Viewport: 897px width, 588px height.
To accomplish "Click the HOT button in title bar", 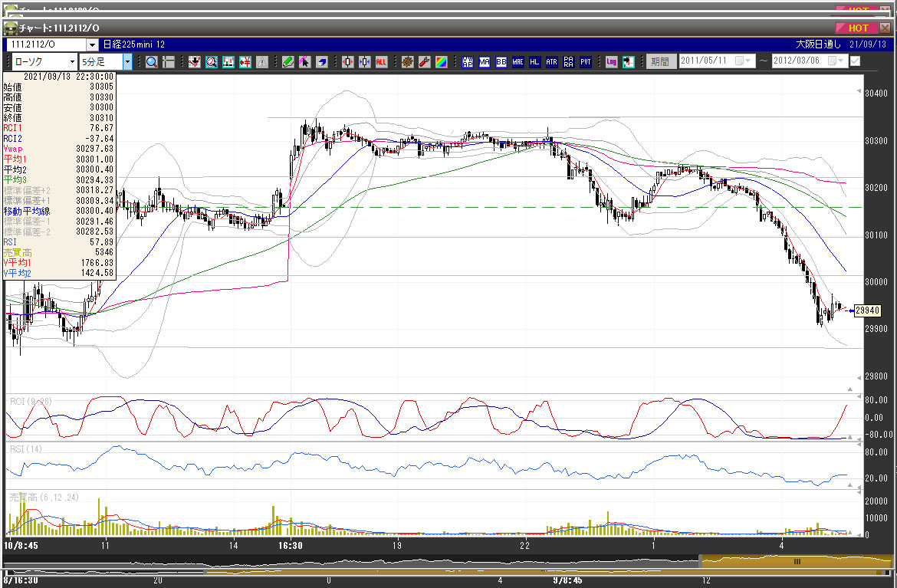I will click(x=858, y=28).
